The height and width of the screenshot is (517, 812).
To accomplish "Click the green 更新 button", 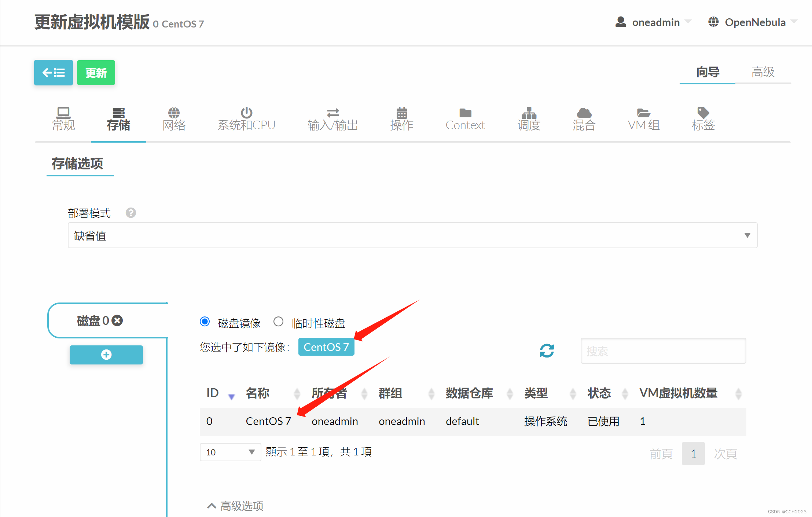I will click(96, 73).
